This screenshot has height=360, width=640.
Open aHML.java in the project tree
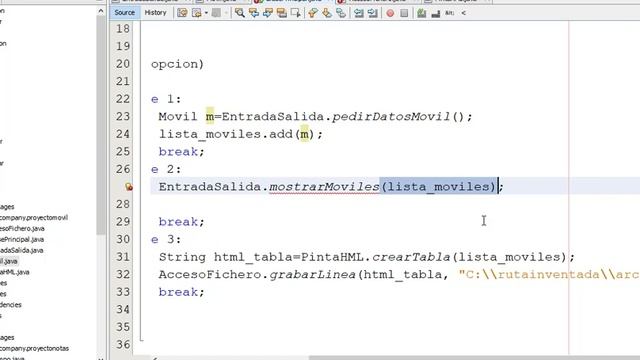[15, 272]
